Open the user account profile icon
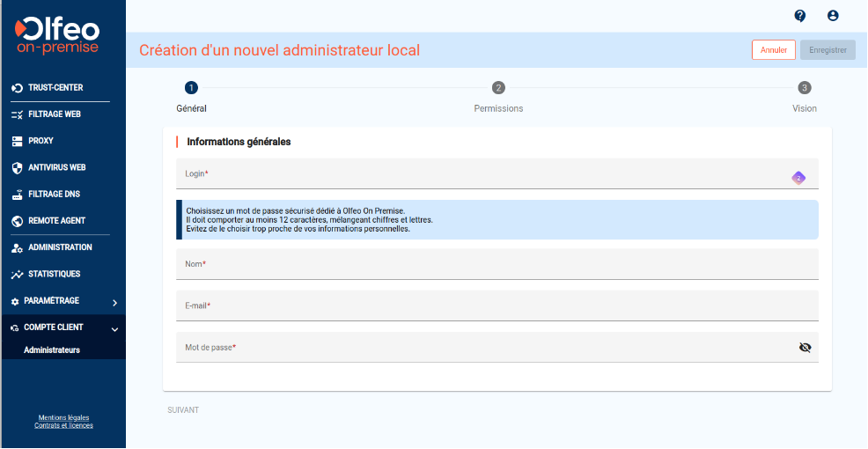This screenshot has height=449, width=868. click(x=833, y=16)
